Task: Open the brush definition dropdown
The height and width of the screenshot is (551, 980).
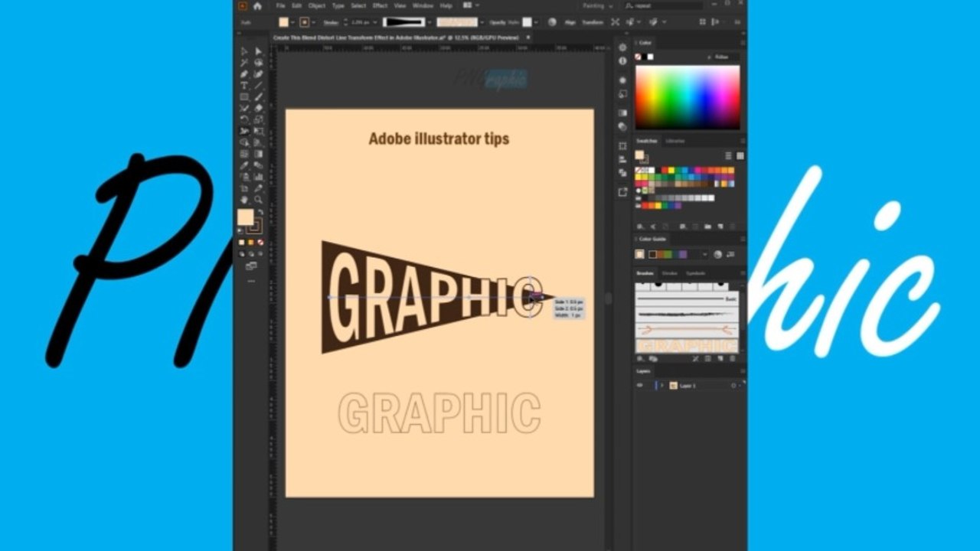Action: (483, 22)
